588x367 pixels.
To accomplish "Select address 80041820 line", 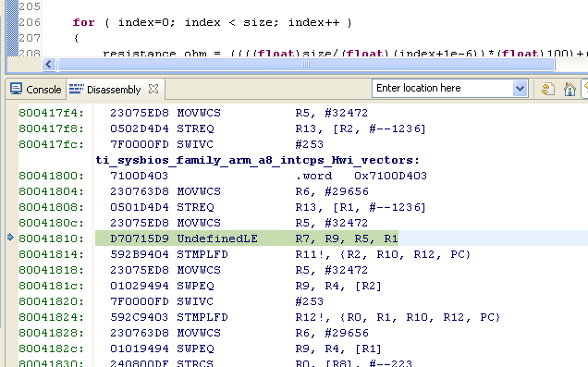I will pos(52,301).
